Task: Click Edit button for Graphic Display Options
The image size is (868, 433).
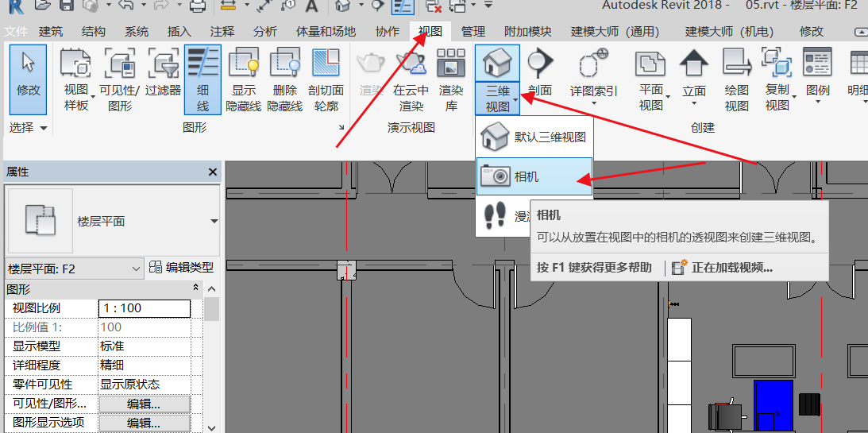Action: [x=144, y=423]
